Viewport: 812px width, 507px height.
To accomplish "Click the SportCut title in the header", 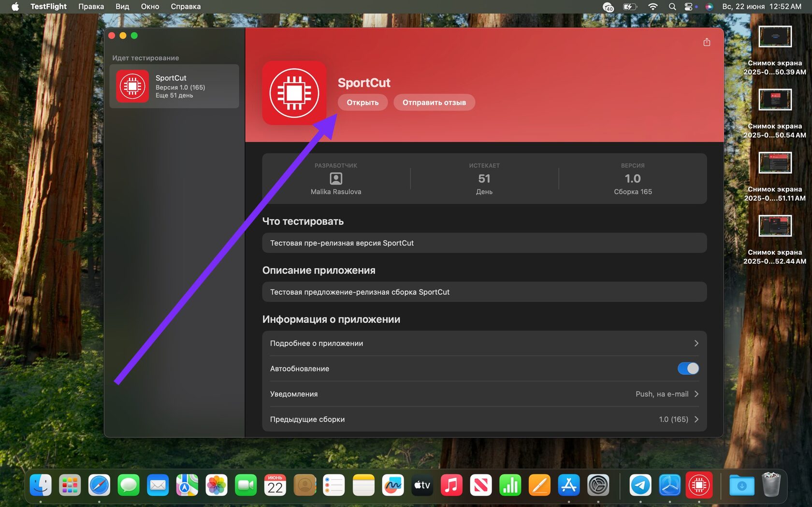I will click(364, 83).
